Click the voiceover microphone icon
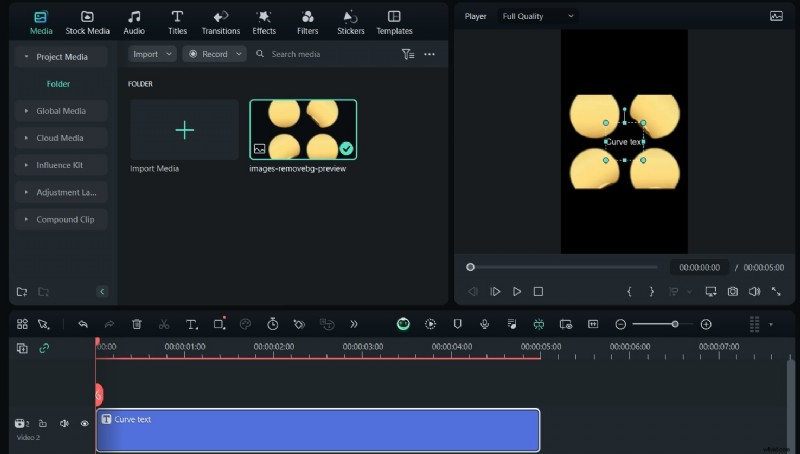Viewport: 800px width, 454px height. pos(484,324)
